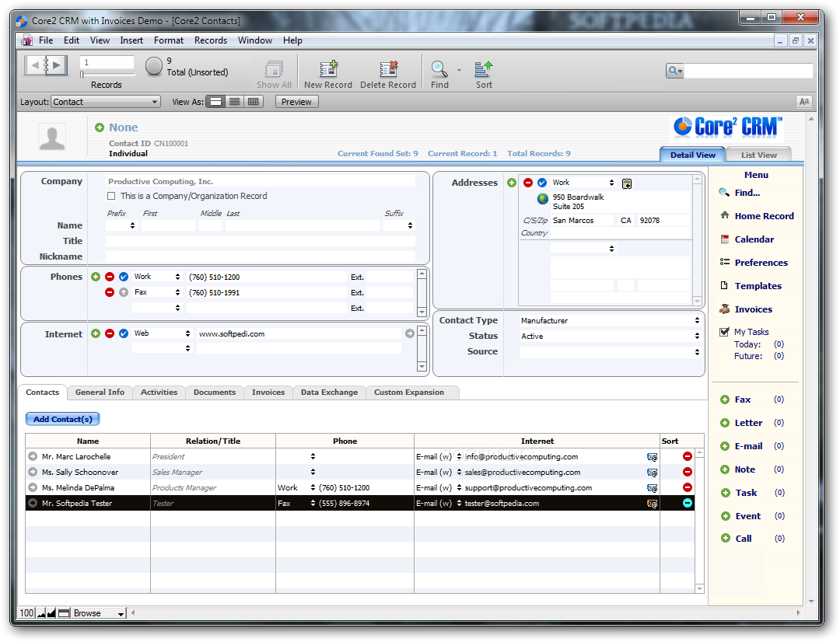The height and width of the screenshot is (642, 840).
Task: Switch to General Info tab
Action: coord(100,393)
